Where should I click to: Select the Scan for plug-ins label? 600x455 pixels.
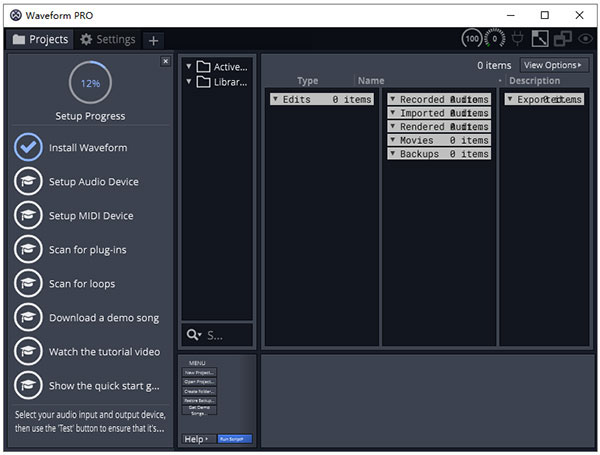click(88, 250)
